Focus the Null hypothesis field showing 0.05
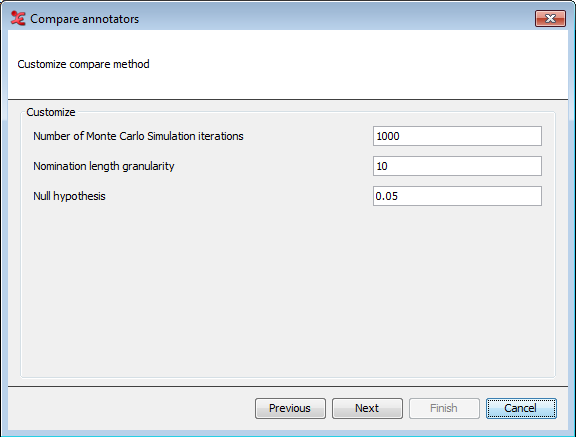576x437 pixels. (457, 196)
